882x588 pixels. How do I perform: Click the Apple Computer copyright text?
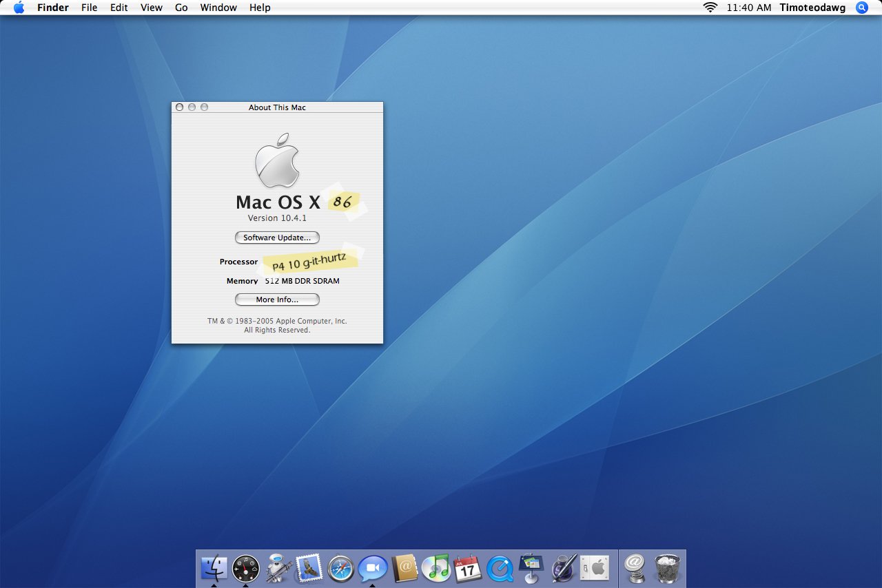(x=277, y=326)
